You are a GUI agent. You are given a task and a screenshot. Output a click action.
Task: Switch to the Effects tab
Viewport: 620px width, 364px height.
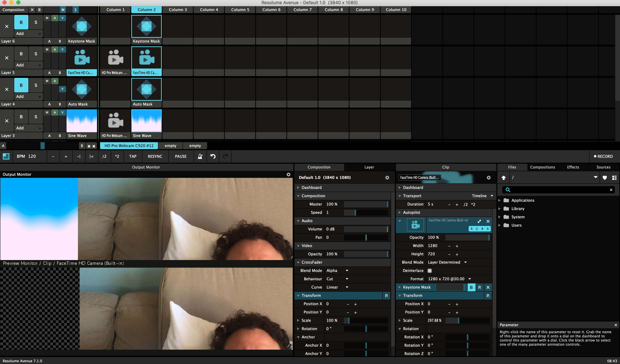[x=573, y=167]
